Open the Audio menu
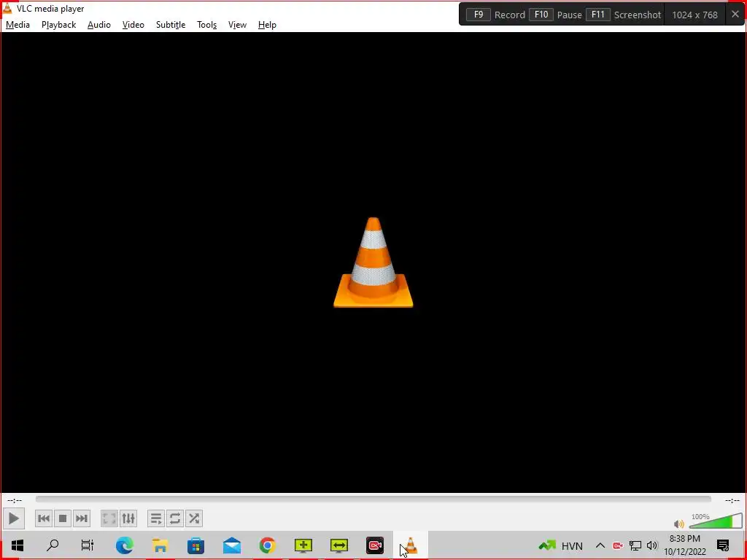The height and width of the screenshot is (560, 747). click(99, 25)
